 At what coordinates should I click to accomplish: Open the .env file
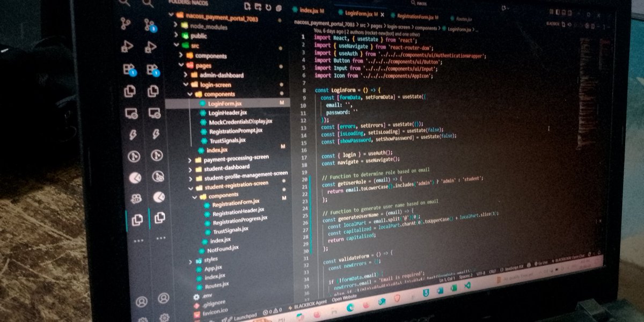pos(206,296)
